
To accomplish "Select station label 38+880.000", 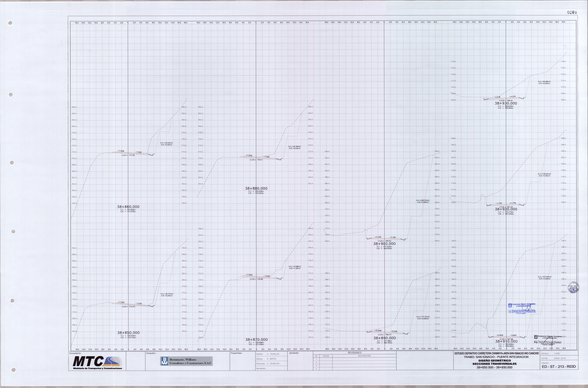I will 256,189.
